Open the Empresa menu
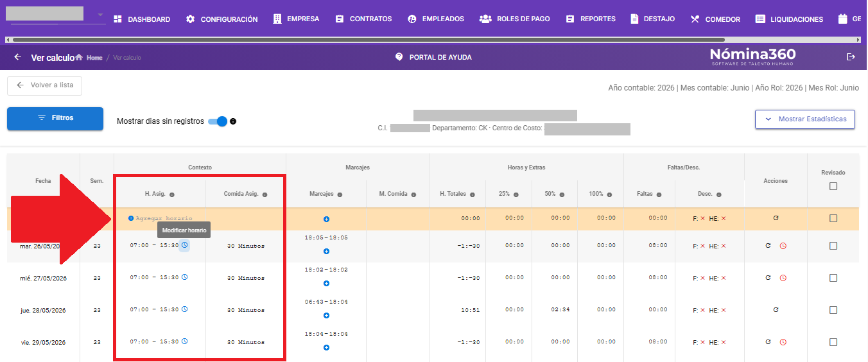This screenshot has width=868, height=362. 296,19
